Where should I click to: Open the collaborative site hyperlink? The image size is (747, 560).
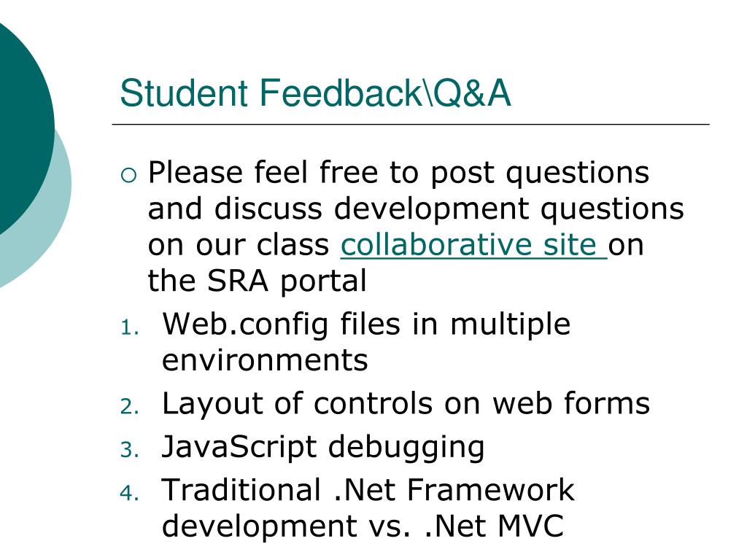click(473, 245)
